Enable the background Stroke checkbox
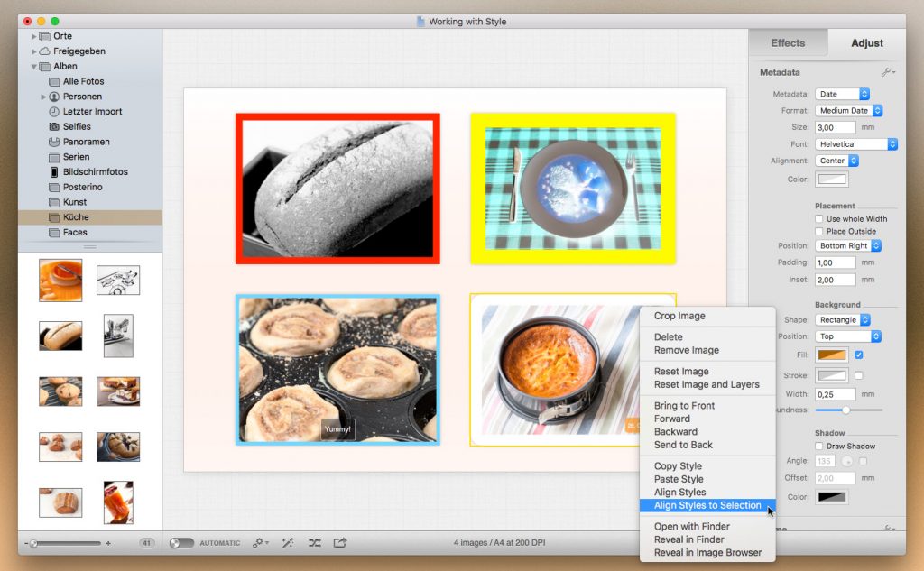Image resolution: width=924 pixels, height=571 pixels. tap(859, 375)
